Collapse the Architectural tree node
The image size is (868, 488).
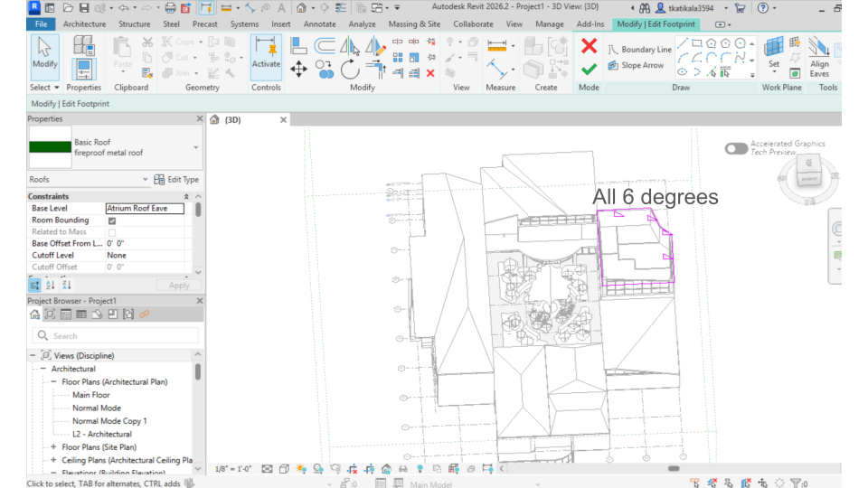pyautogui.click(x=43, y=369)
